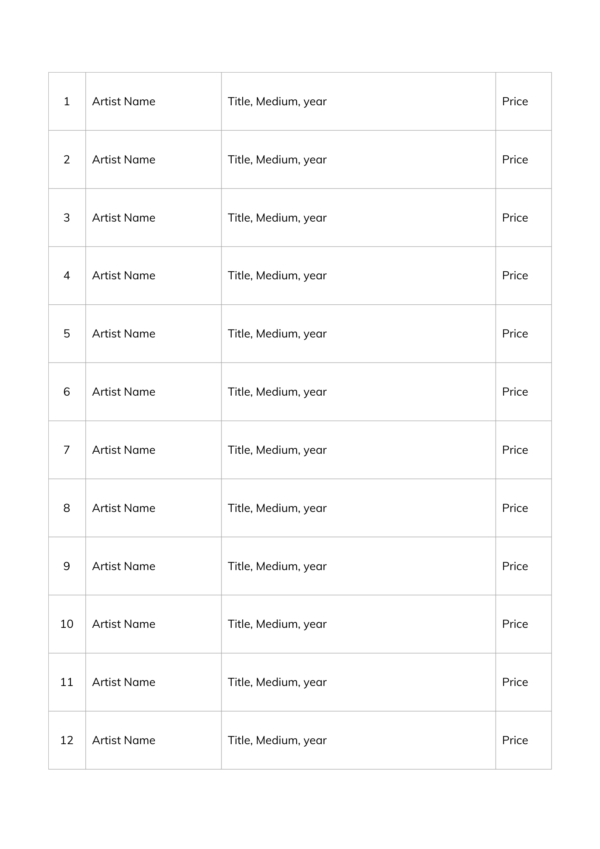
Task: Select the Price cell in row 12
Action: click(523, 740)
